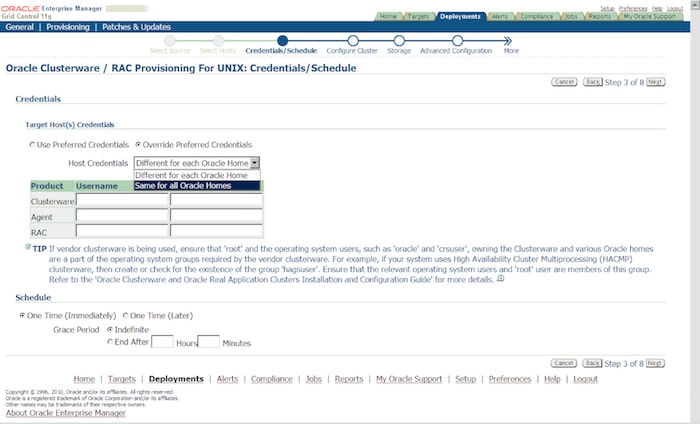This screenshot has height=424, width=700.
Task: Click the footer Preferences link
Action: [x=510, y=379]
